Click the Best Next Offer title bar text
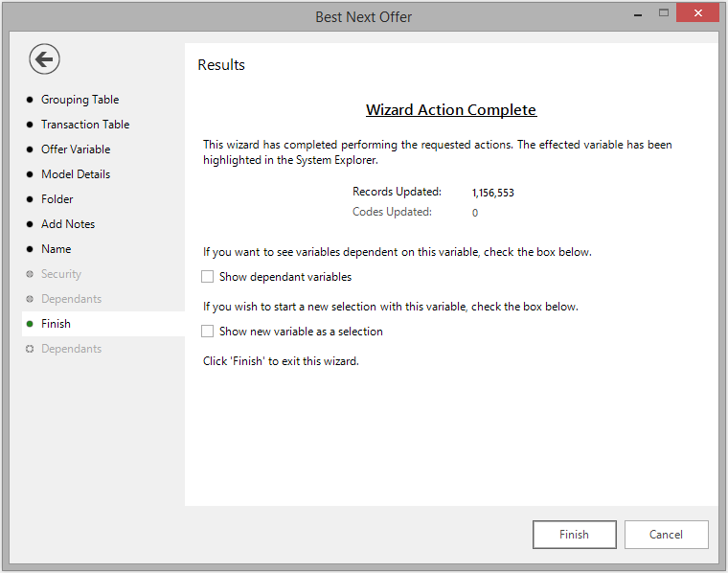 tap(364, 17)
